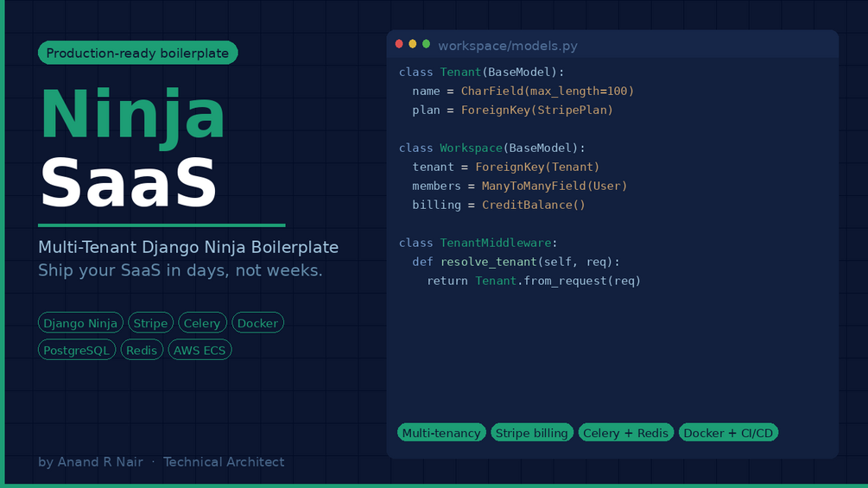Click the 'class TenantMiddleware:' code line
Image resolution: width=868 pixels, height=488 pixels.
click(478, 243)
